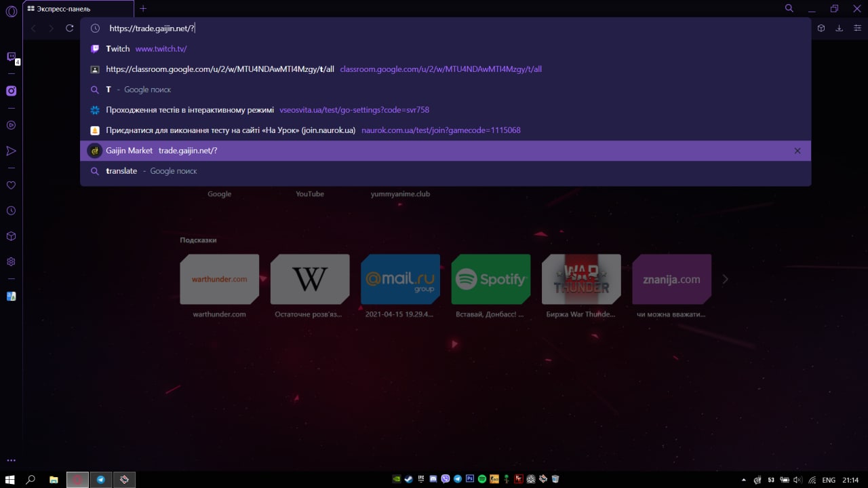Open the warthunder.com speed dial tile
Viewport: 868px width, 488px height.
pyautogui.click(x=219, y=279)
